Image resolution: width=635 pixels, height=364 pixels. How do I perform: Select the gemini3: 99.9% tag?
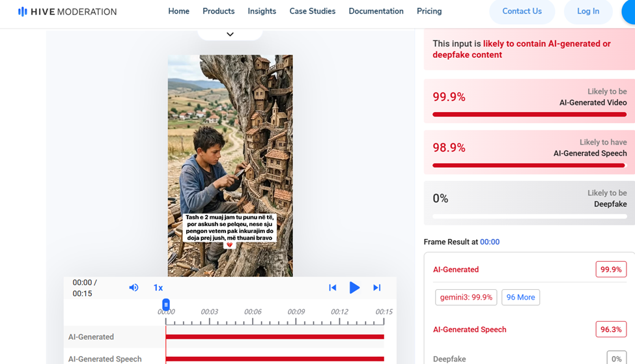coord(466,298)
